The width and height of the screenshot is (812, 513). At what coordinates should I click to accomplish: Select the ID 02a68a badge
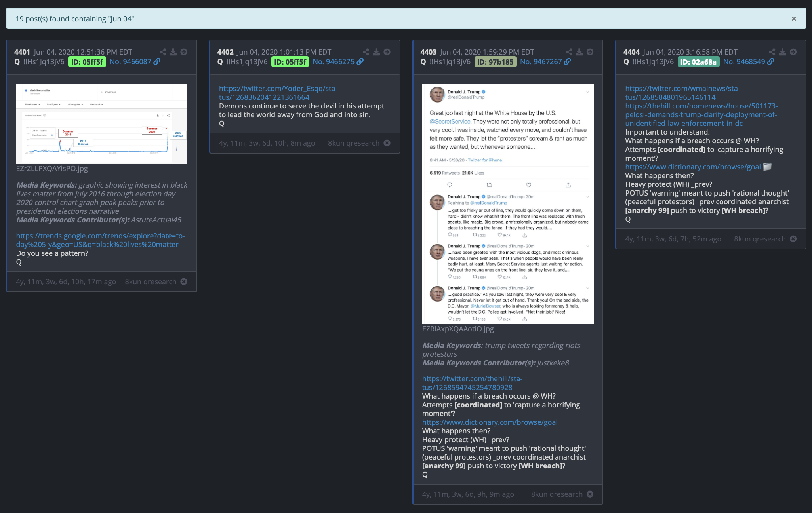coord(698,62)
